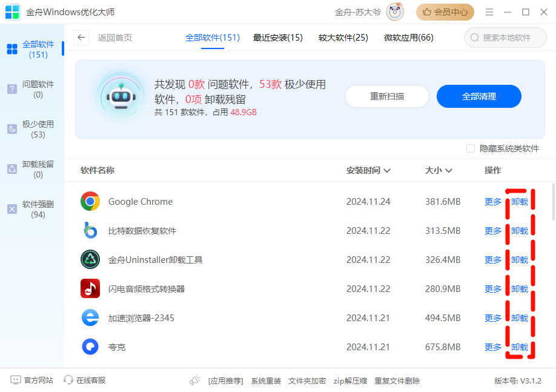Click the 金舟-苏大爷 username

click(357, 12)
